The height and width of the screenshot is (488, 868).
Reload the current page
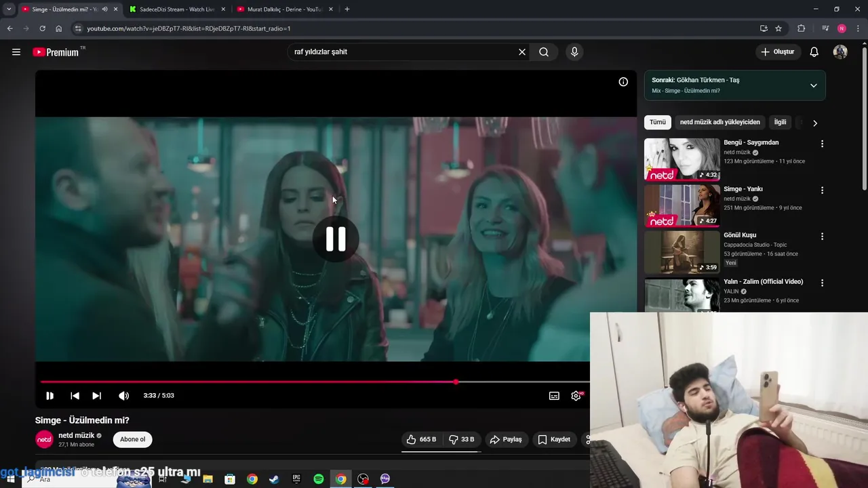click(x=42, y=28)
